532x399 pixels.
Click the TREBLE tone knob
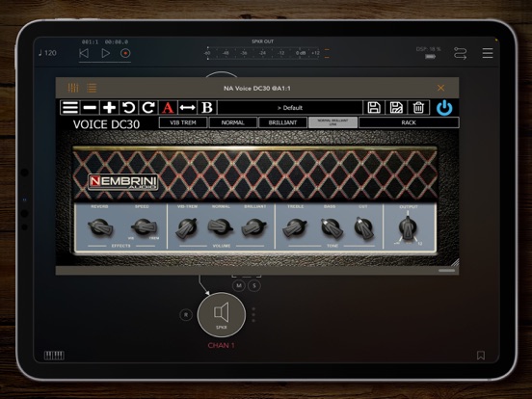pyautogui.click(x=295, y=227)
